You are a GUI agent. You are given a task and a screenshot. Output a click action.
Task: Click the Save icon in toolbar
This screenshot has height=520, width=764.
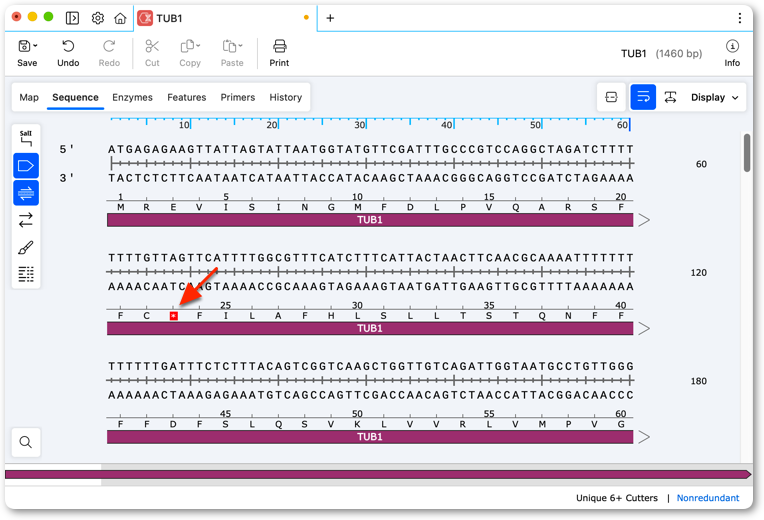coord(24,46)
